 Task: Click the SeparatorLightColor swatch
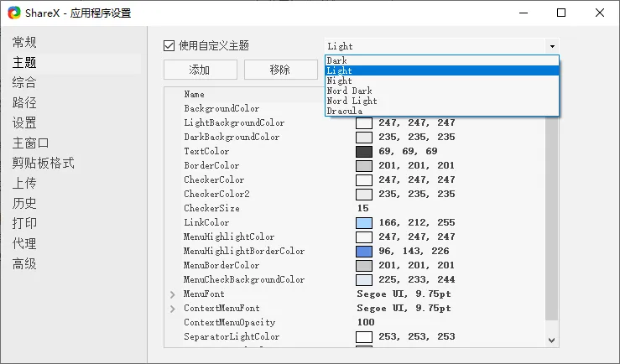click(364, 336)
